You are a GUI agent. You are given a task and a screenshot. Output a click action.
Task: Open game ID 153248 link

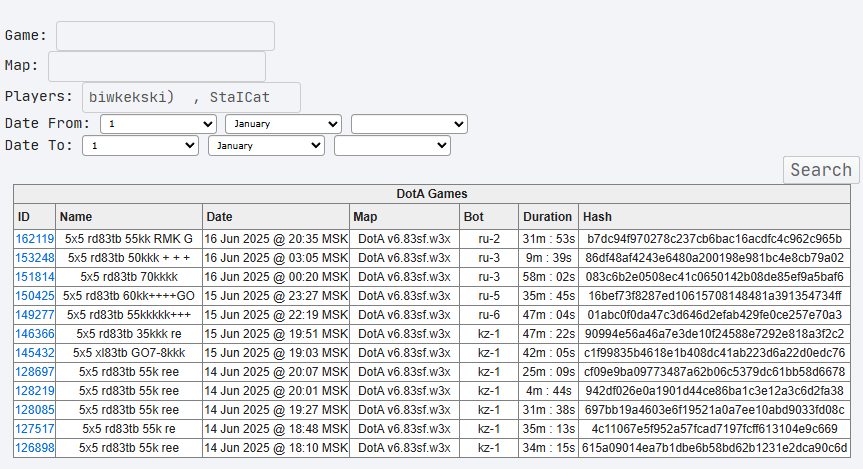[x=35, y=258]
